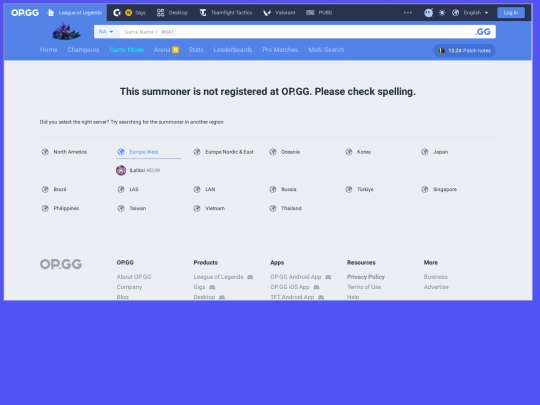Select the Russia region
The height and width of the screenshot is (405, 540).
click(x=283, y=189)
